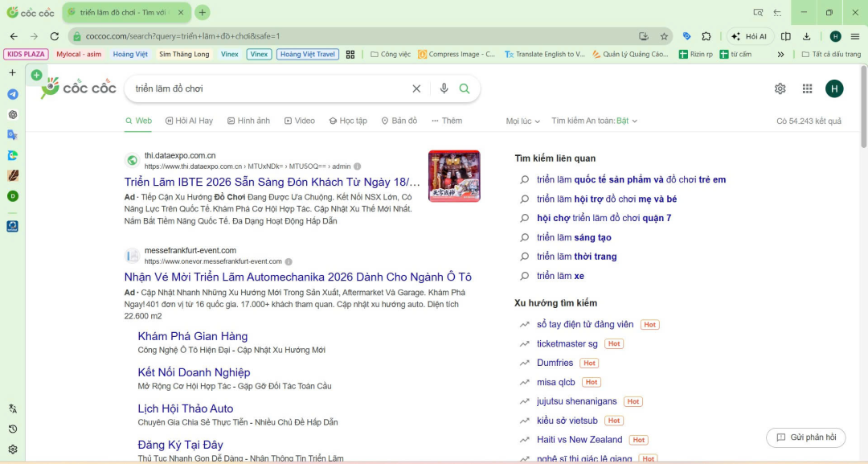Click the toy robot ad thumbnail image
Image resolution: width=868 pixels, height=464 pixels.
coord(454,176)
